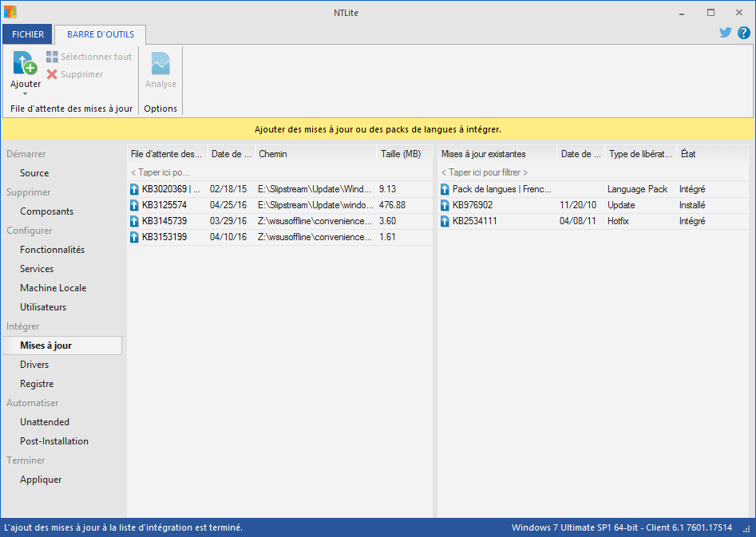Image resolution: width=756 pixels, height=537 pixels.
Task: Open Post-Installation page
Action: click(54, 441)
